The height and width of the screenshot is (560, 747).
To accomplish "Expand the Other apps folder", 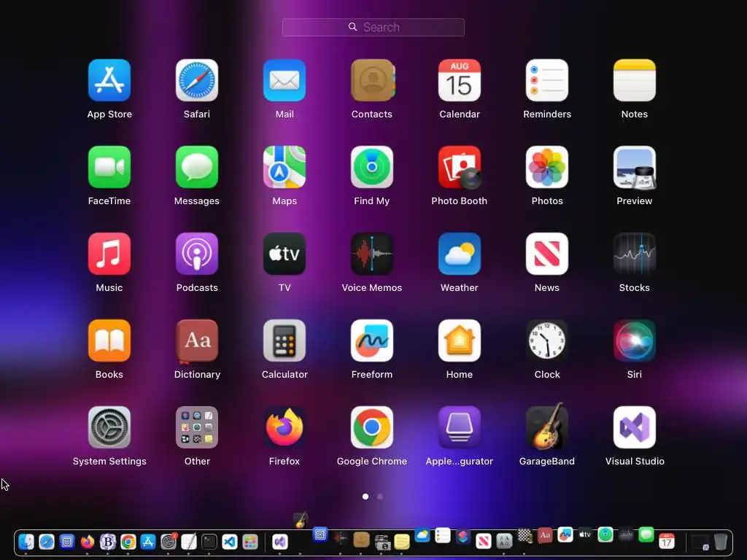I will tap(197, 427).
